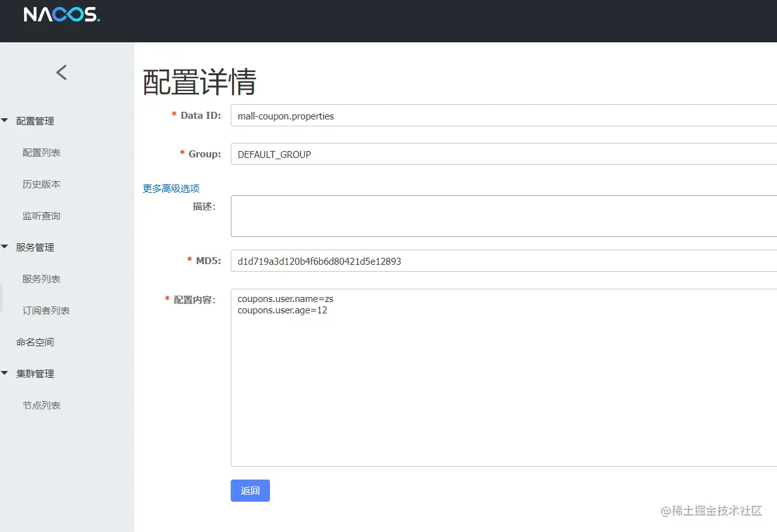Viewport: 777px width, 532px height.
Task: Open the 服务管理 menu section
Action: (x=35, y=248)
